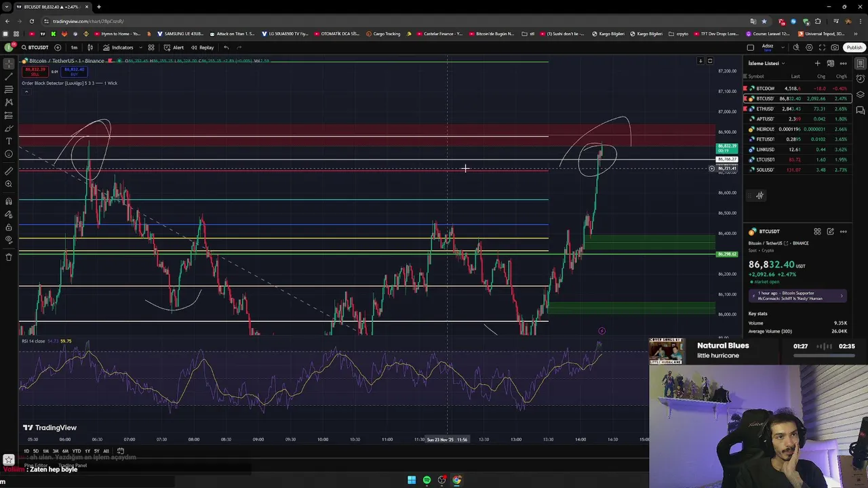Screen dimensions: 868x488
Task: Select FETUSD row in watchlist
Action: pos(797,139)
